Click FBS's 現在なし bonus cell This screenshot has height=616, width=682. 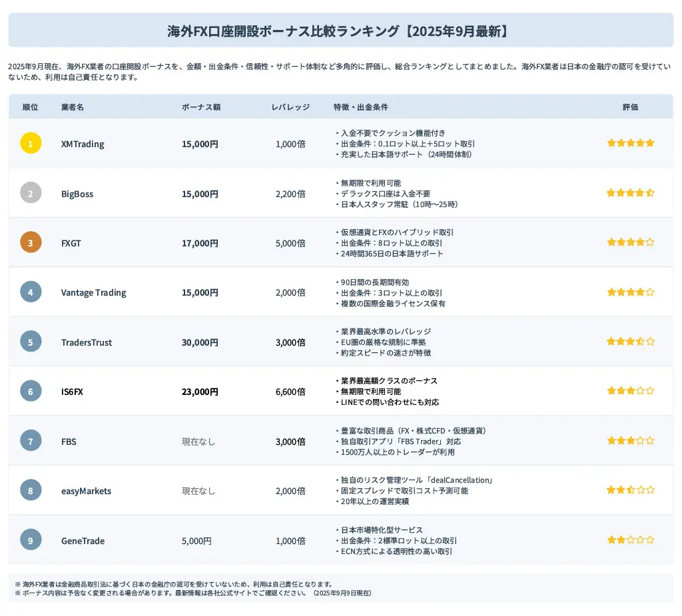click(198, 442)
